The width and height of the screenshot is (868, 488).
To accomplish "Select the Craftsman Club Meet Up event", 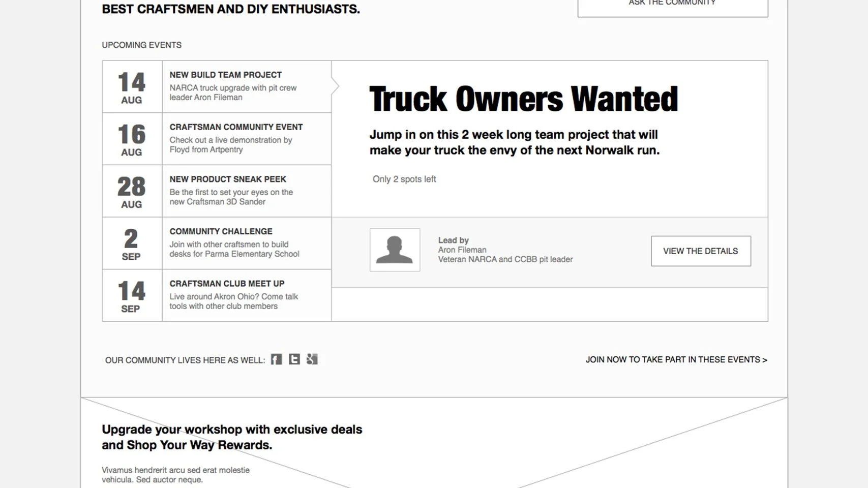I will click(247, 295).
